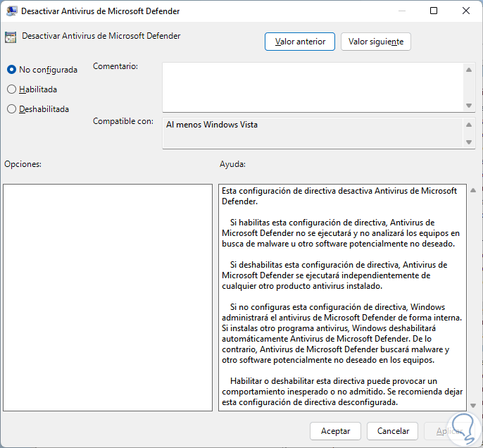
Task: Click the 'Si habilitas esta configuración' paragraph
Action: (340, 233)
